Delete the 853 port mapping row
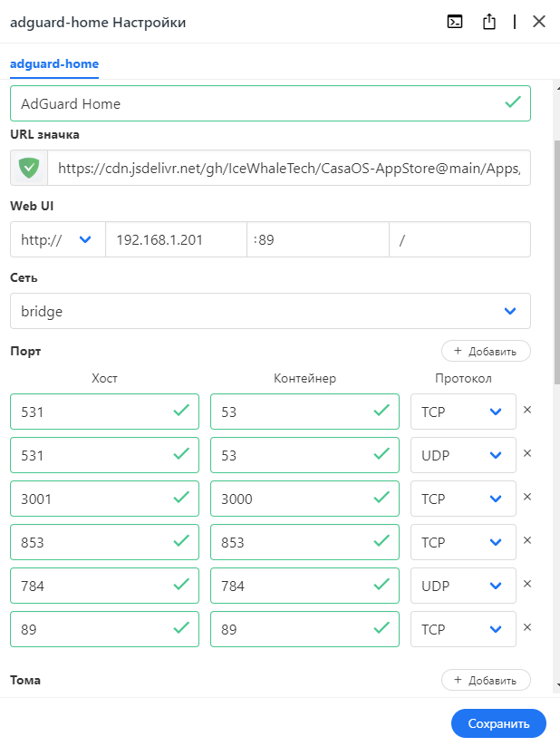The width and height of the screenshot is (560, 756). (527, 541)
